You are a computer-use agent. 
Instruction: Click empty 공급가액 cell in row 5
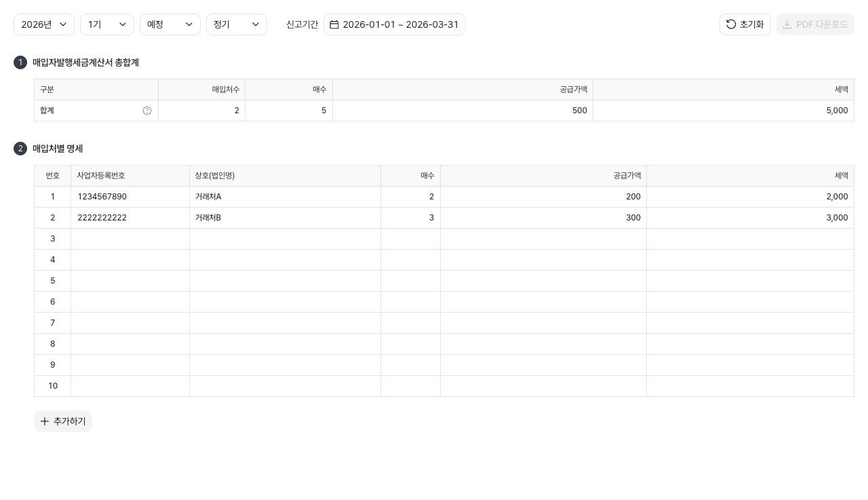point(543,281)
